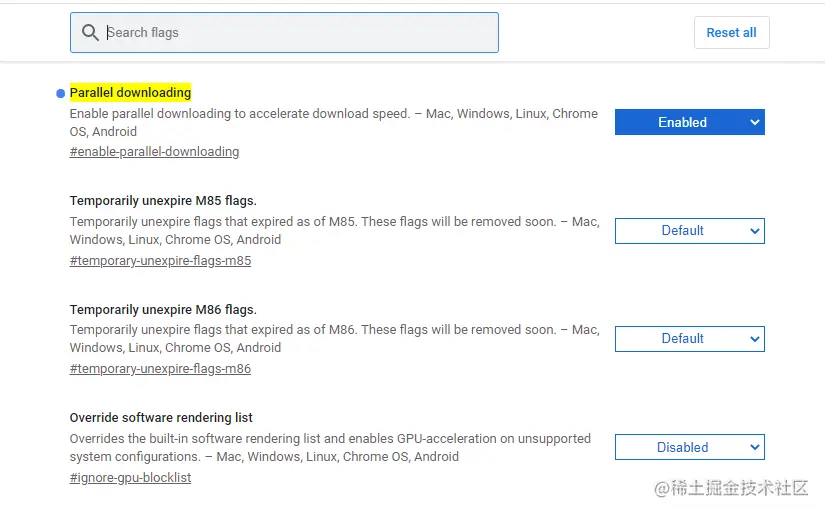This screenshot has width=825, height=514.
Task: Click the magnifier search icon
Action: click(x=90, y=33)
